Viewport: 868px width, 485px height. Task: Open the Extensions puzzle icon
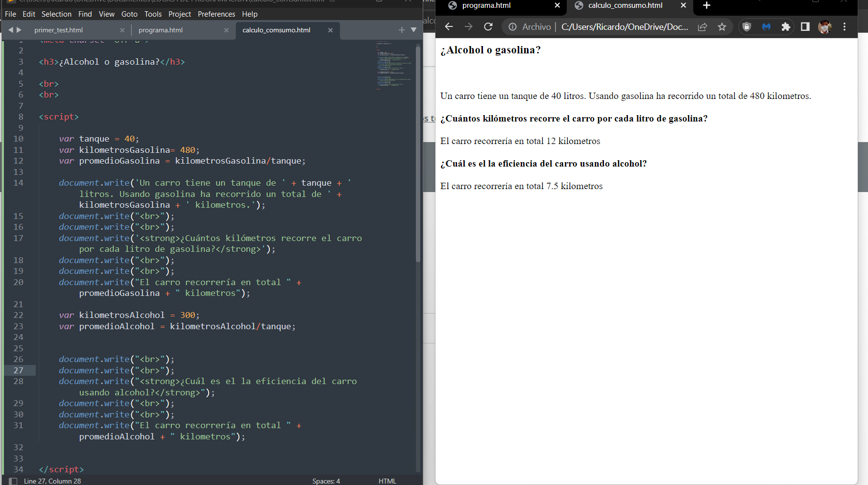coord(786,26)
